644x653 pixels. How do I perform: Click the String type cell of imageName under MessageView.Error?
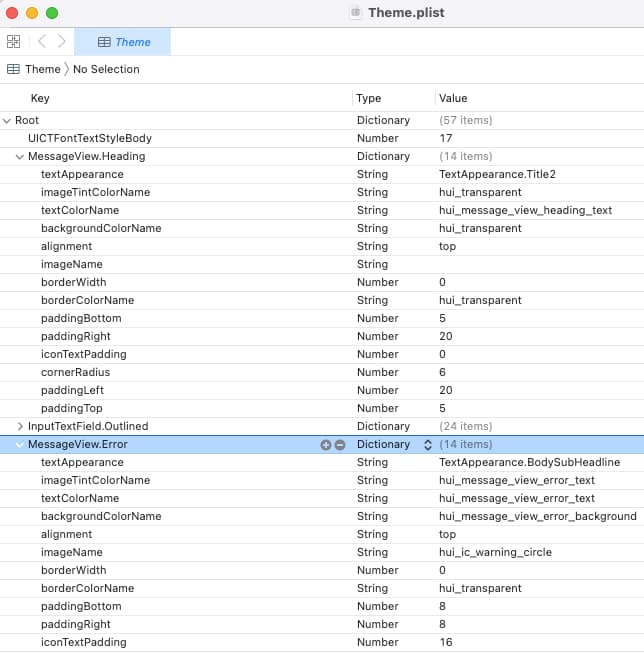click(372, 552)
